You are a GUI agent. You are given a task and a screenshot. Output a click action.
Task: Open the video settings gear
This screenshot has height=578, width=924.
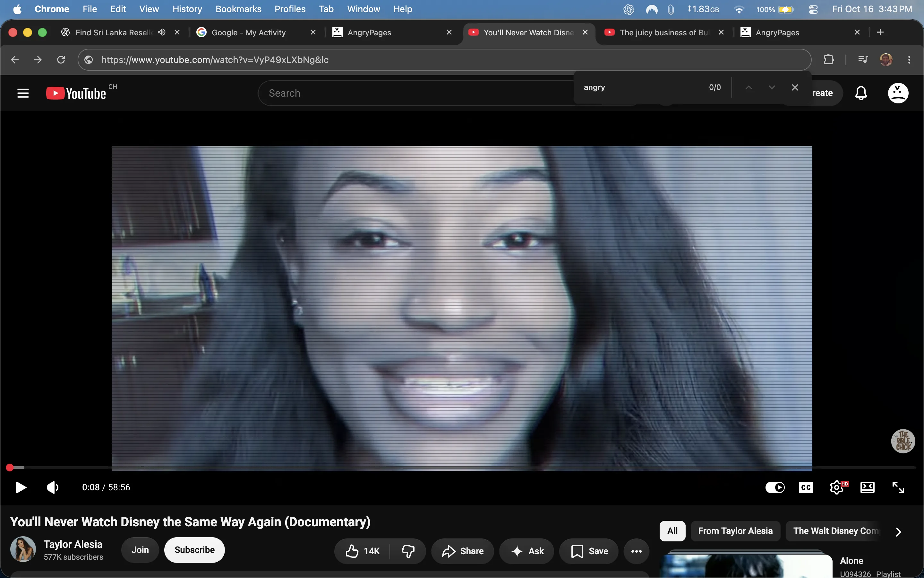pos(837,487)
